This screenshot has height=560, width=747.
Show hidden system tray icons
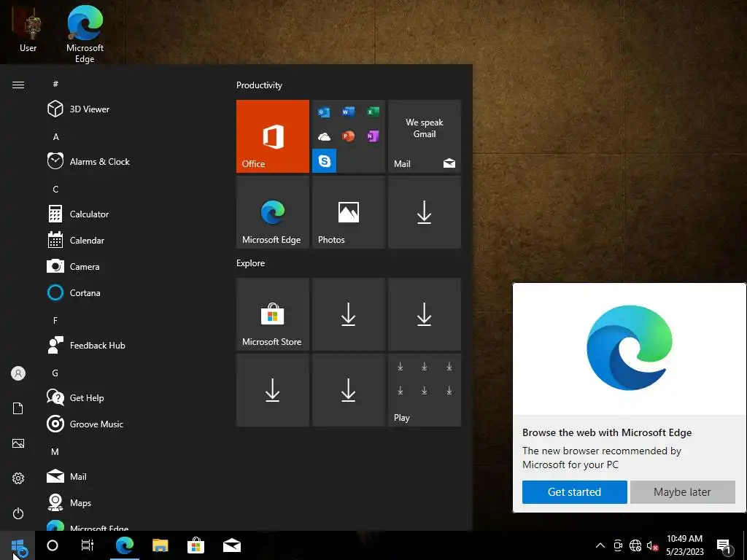pyautogui.click(x=600, y=545)
